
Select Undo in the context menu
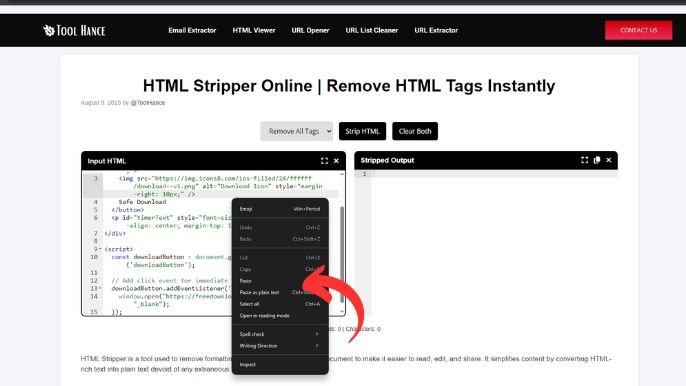(x=280, y=227)
